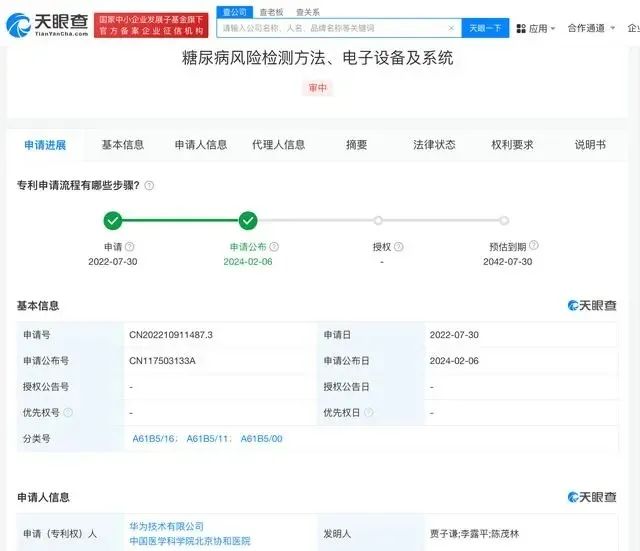
Task: Click help icon beside 授权 step
Action: (x=399, y=247)
